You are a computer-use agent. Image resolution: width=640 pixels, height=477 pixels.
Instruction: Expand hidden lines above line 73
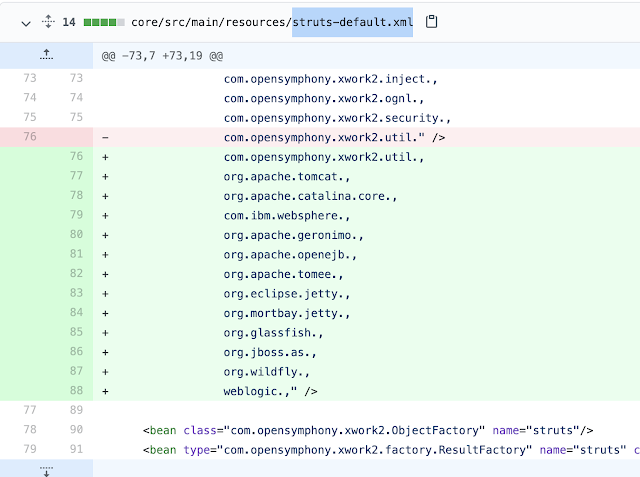(x=47, y=55)
